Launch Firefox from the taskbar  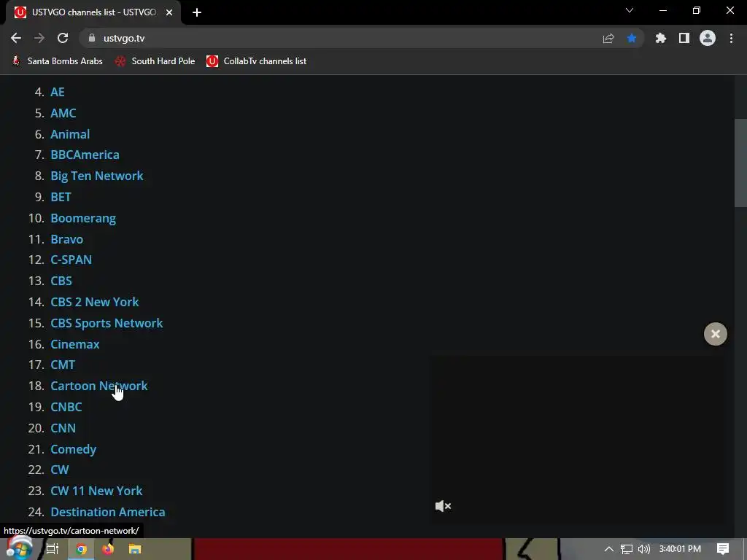pos(108,549)
